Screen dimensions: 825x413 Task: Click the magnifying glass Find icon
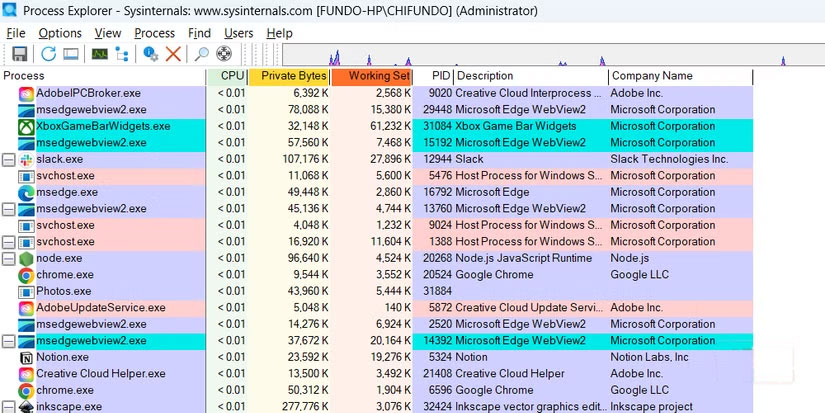tap(202, 54)
